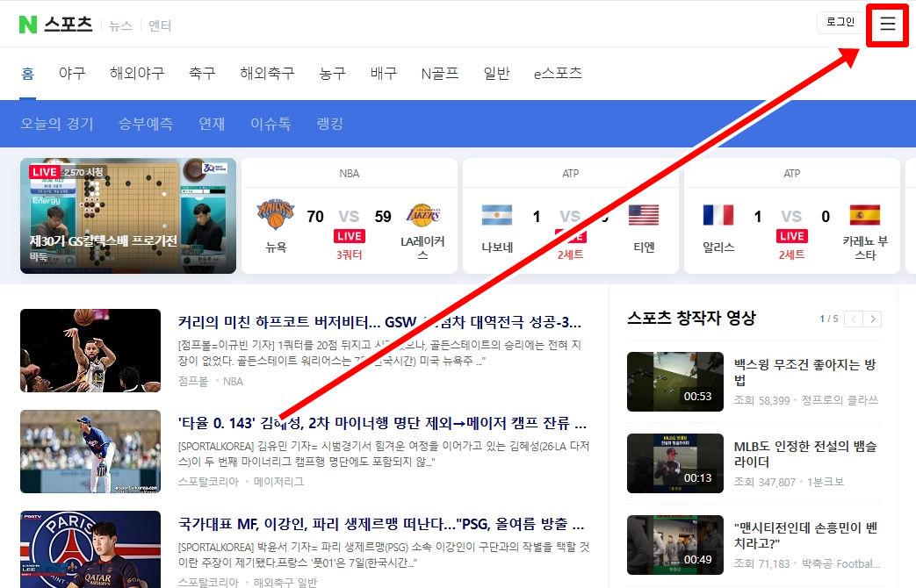
Task: Open the 국가대표 MF, 이강인 article headline
Action: tap(381, 524)
